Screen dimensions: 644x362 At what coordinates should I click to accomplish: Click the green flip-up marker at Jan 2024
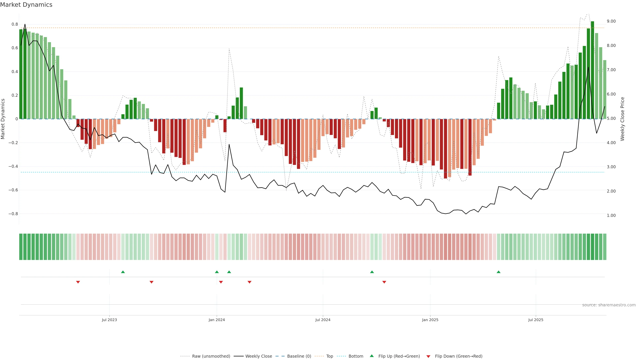[217, 272]
